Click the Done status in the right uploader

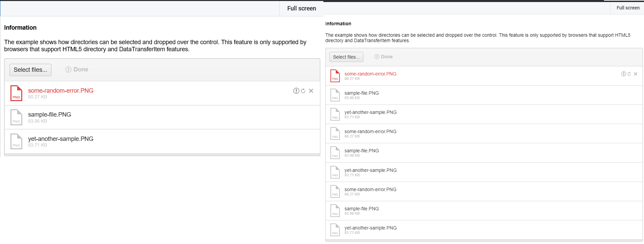click(384, 57)
